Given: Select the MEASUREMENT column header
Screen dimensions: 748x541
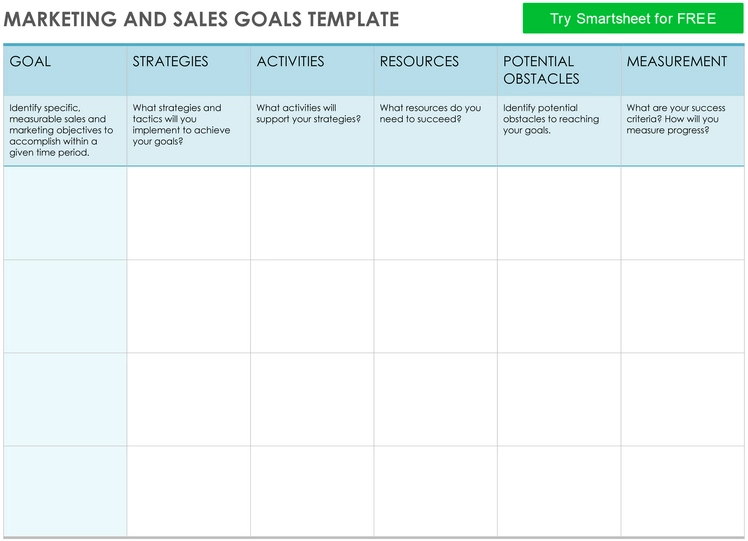Looking at the screenshot, I should (x=683, y=71).
